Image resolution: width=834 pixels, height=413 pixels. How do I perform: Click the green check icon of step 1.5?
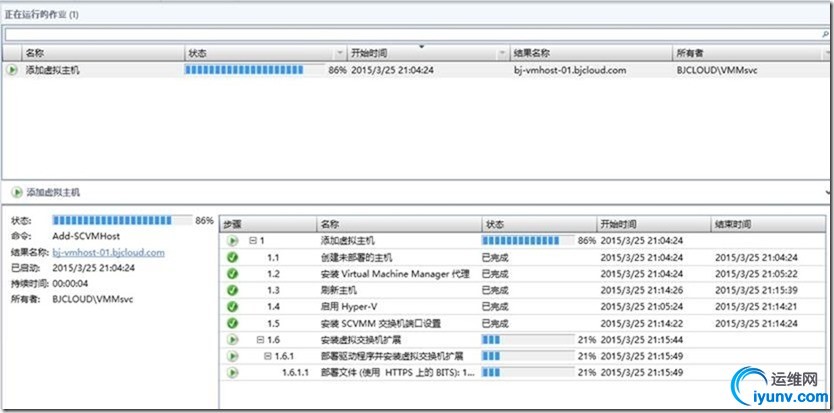point(232,323)
